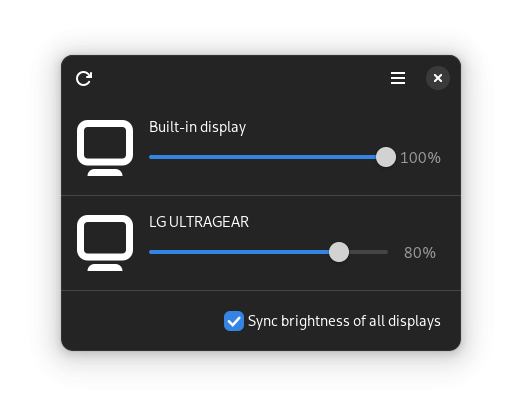Click the 80% brightness value
Screen dimensions: 522x418
(420, 253)
